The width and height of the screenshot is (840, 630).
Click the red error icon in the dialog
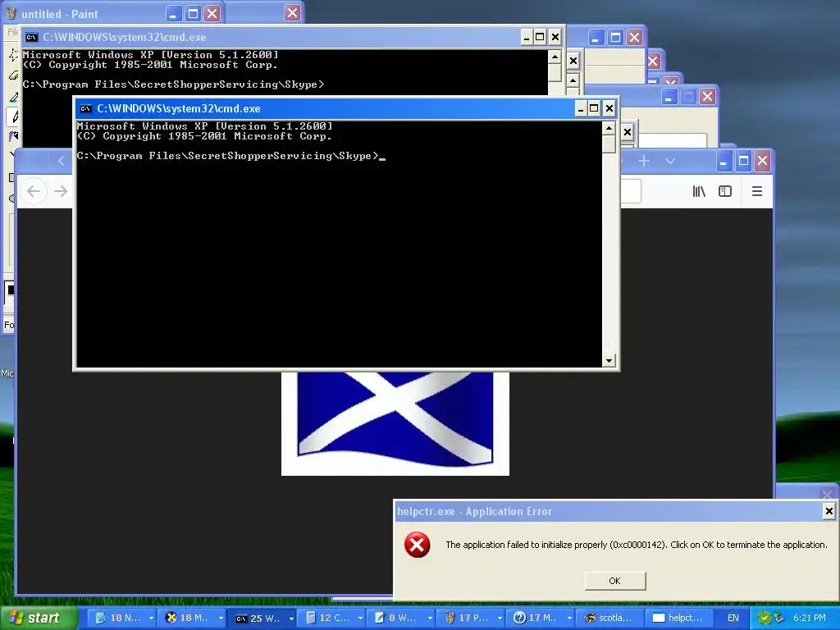[x=417, y=545]
